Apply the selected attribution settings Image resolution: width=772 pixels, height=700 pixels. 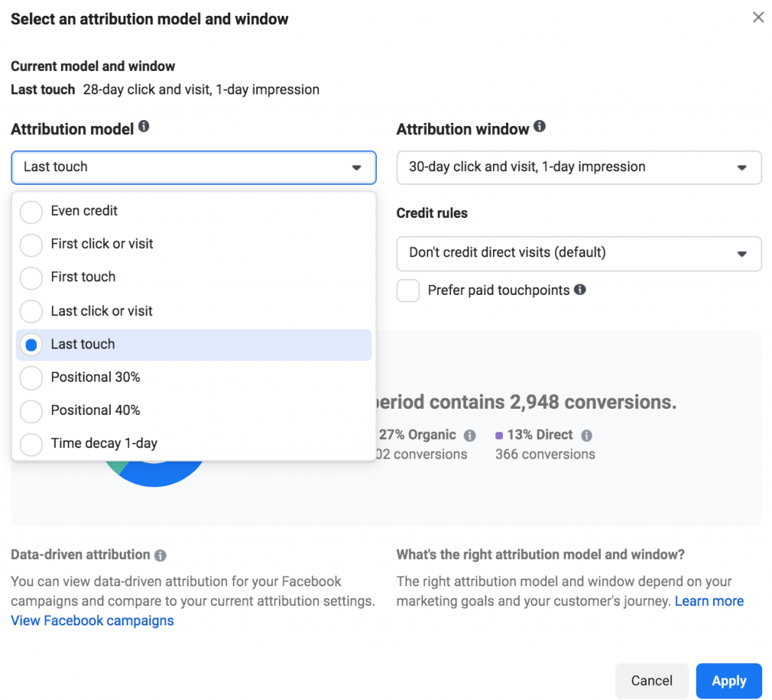point(728,680)
